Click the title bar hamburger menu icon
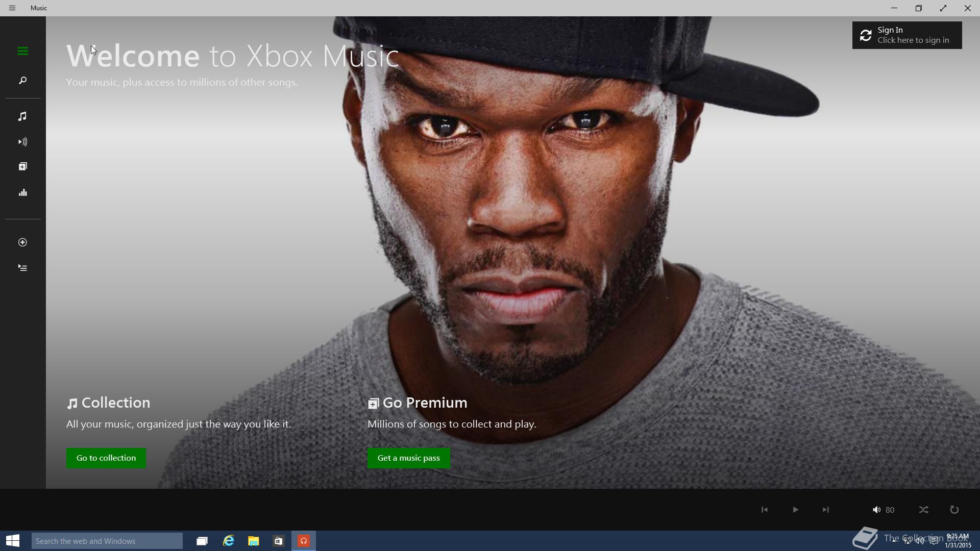 (x=12, y=8)
